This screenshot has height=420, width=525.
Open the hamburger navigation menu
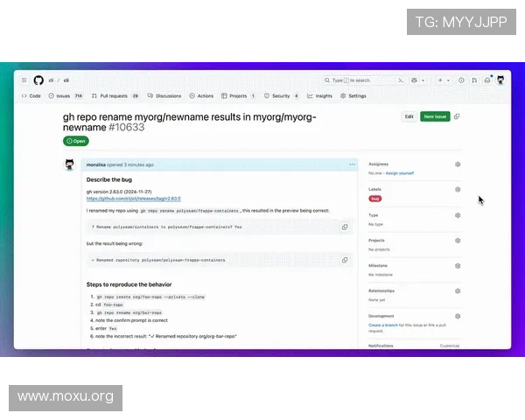[24, 80]
